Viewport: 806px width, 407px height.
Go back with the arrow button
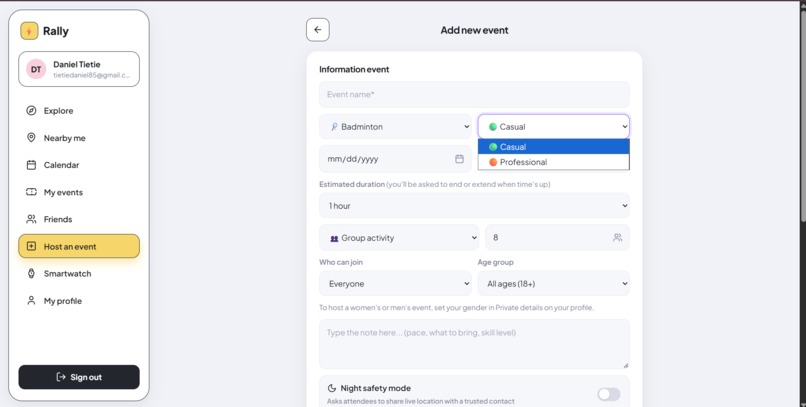[x=318, y=30]
